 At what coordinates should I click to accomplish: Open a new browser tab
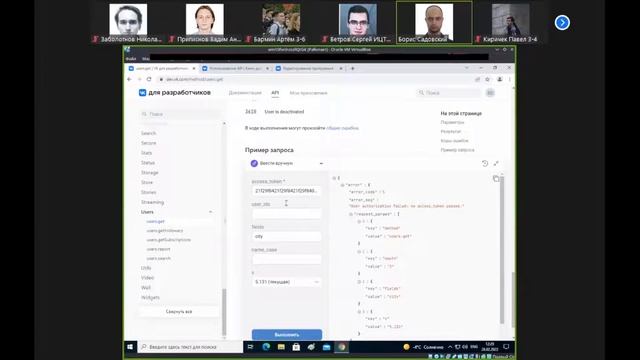coord(353,69)
